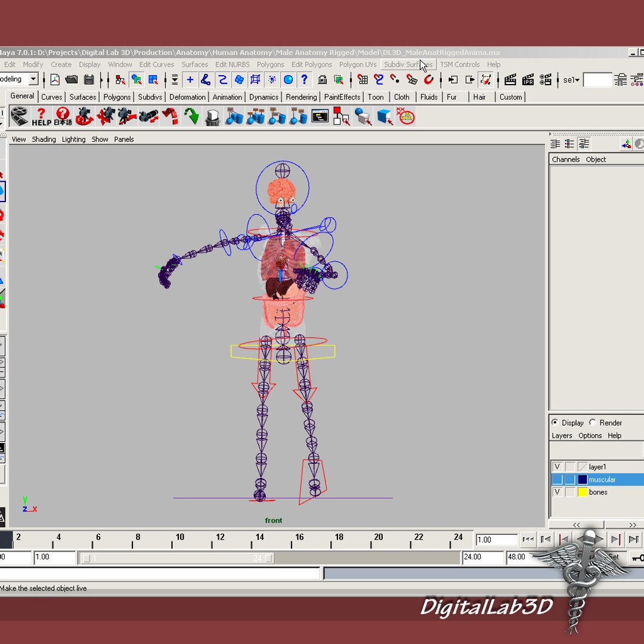The height and width of the screenshot is (644, 644).
Task: Enable snap to curves icon
Action: pos(379,80)
